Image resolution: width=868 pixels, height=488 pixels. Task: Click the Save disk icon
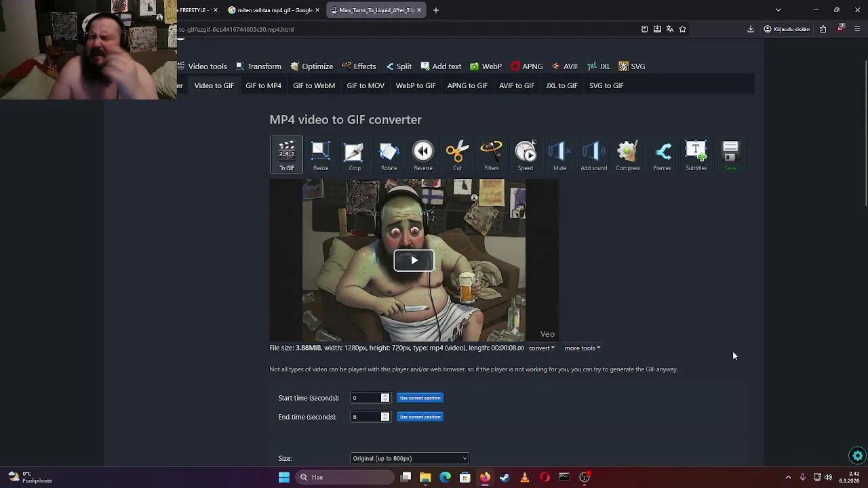pyautogui.click(x=730, y=155)
